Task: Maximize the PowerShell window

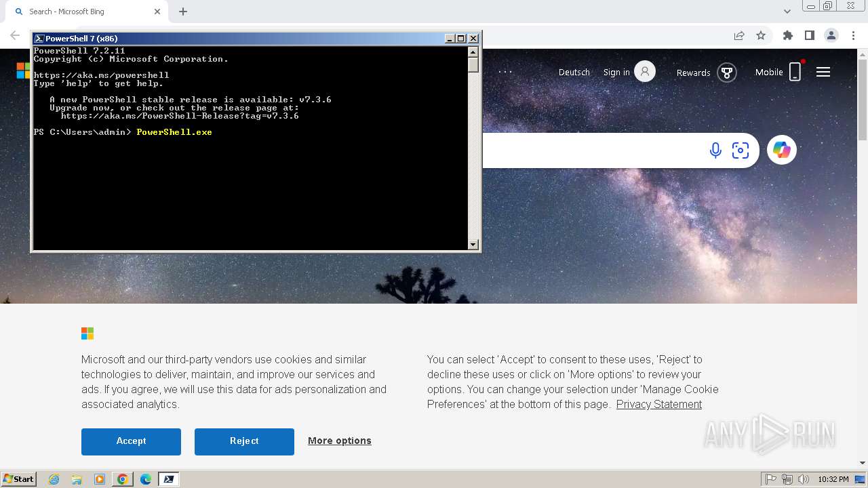Action: pos(461,39)
